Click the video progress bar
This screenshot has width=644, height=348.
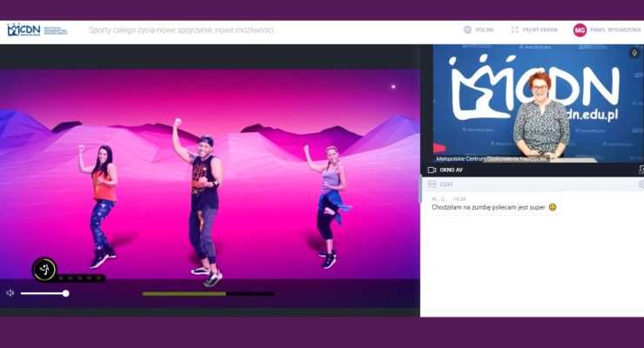(x=208, y=294)
